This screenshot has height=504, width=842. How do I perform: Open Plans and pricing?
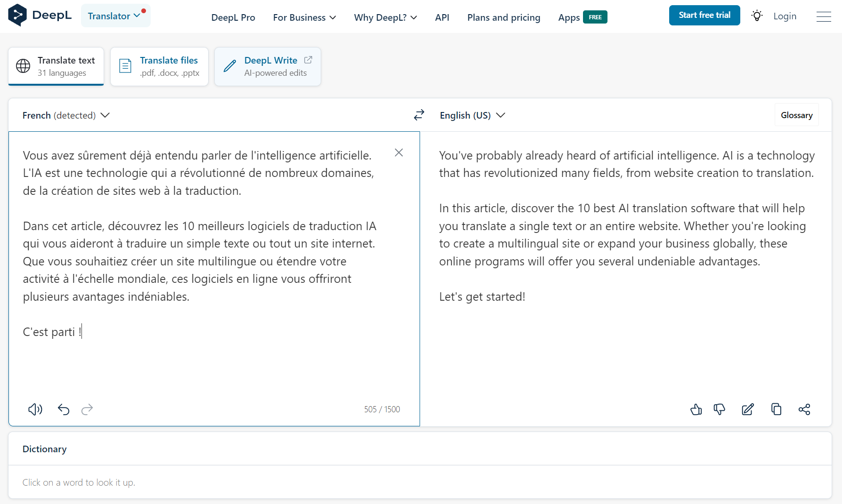click(x=503, y=17)
